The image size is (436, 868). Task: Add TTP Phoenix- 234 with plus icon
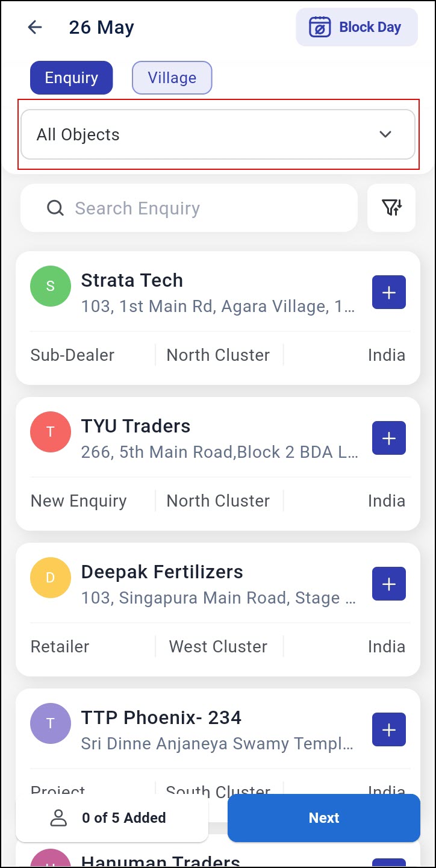coord(389,730)
